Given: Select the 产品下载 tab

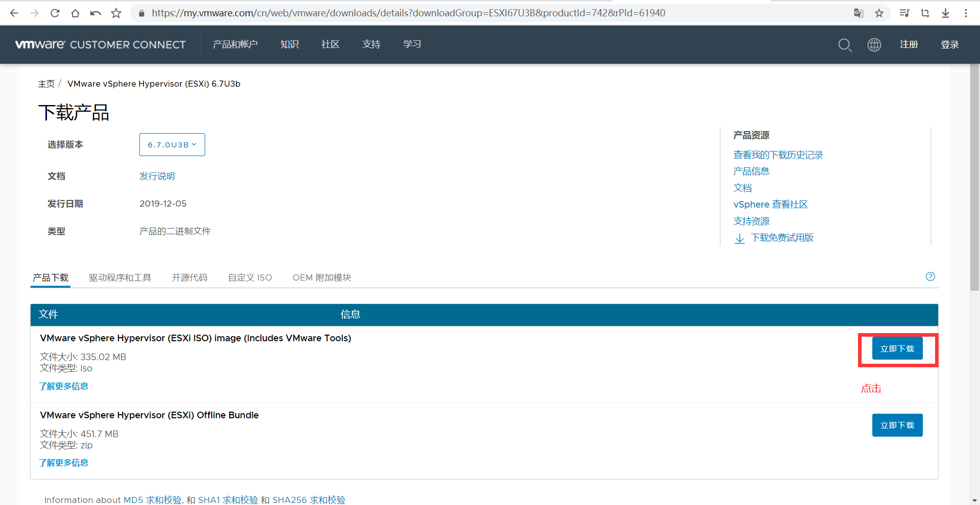Looking at the screenshot, I should [x=51, y=277].
